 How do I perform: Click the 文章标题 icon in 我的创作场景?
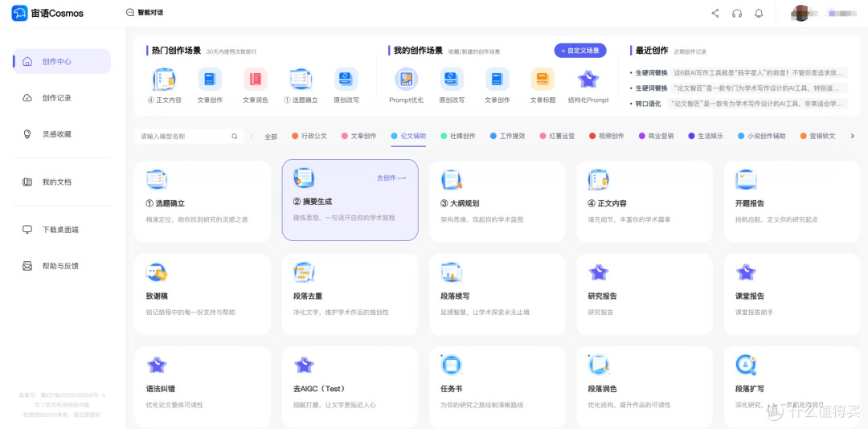point(542,80)
